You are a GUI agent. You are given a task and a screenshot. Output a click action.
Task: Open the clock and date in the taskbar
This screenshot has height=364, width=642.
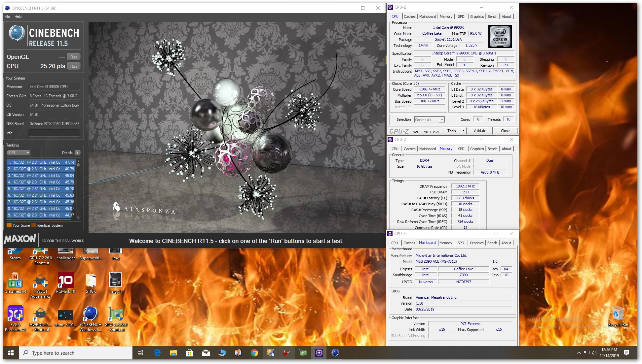(x=609, y=353)
